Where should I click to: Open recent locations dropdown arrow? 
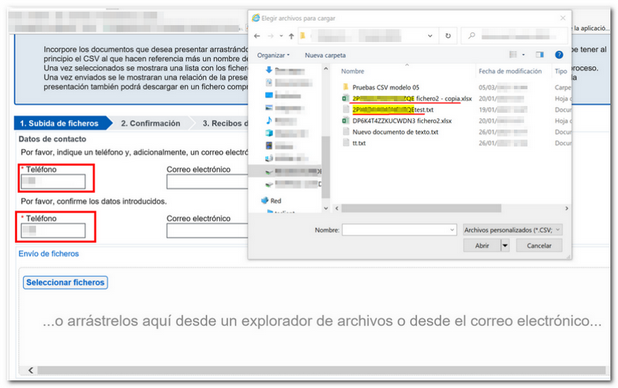(x=281, y=36)
